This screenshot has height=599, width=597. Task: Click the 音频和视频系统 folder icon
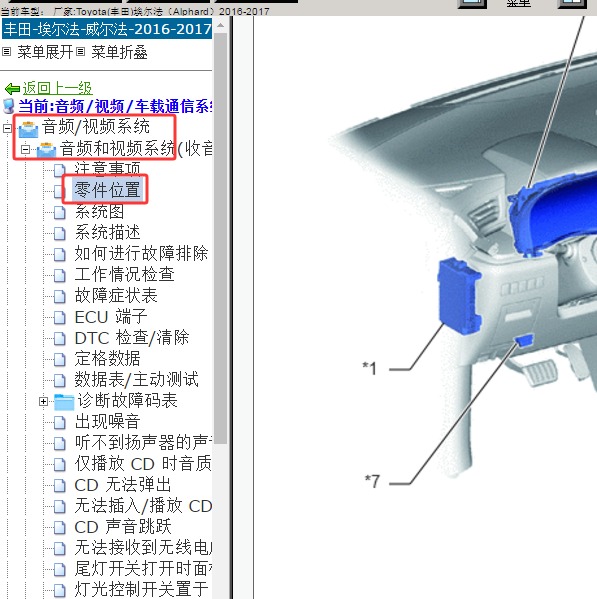46,150
